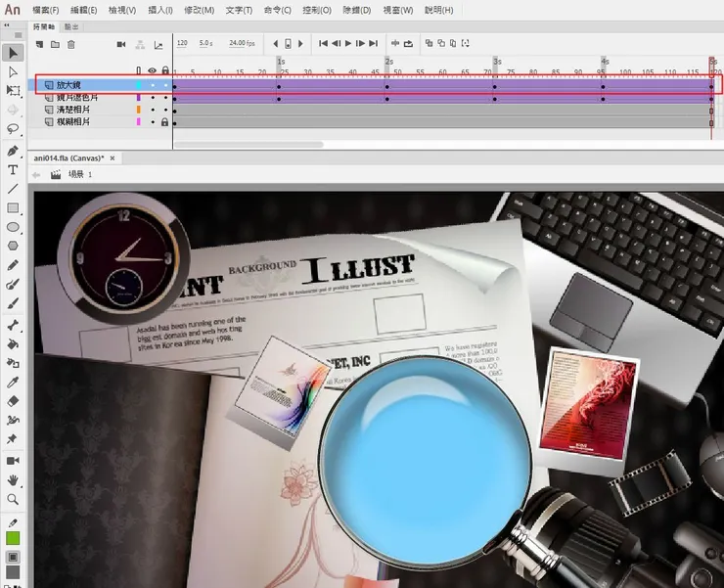
Task: Go to first frame
Action: [x=323, y=43]
